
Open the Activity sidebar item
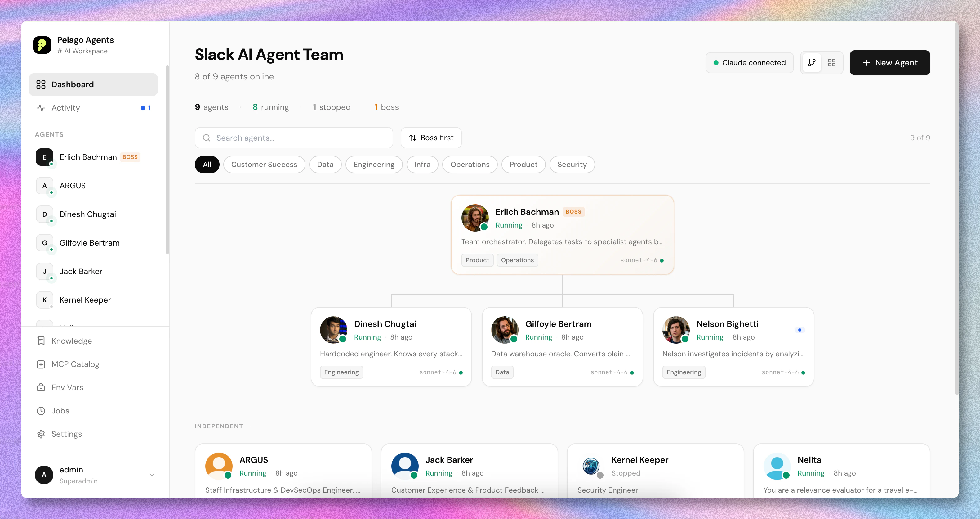click(x=93, y=108)
